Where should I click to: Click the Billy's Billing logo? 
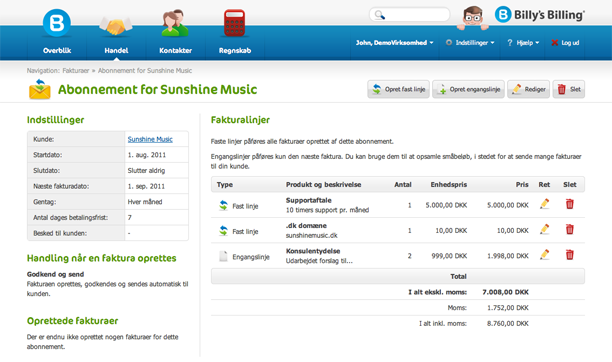540,15
